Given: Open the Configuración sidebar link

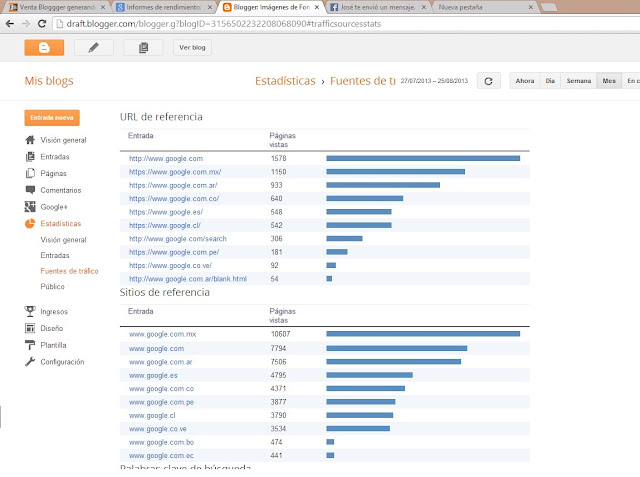Looking at the screenshot, I should (62, 362).
